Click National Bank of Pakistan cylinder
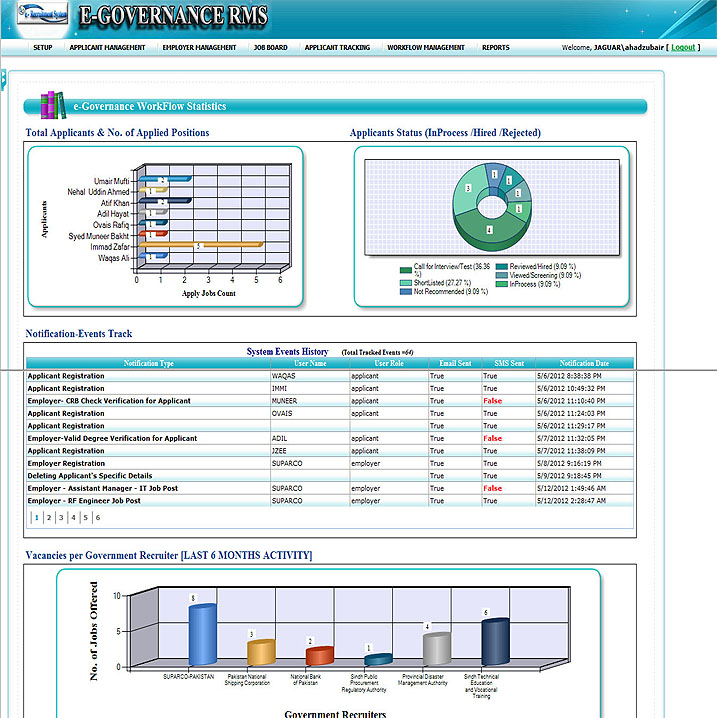Viewport: 717px width, 718px height. 320,656
